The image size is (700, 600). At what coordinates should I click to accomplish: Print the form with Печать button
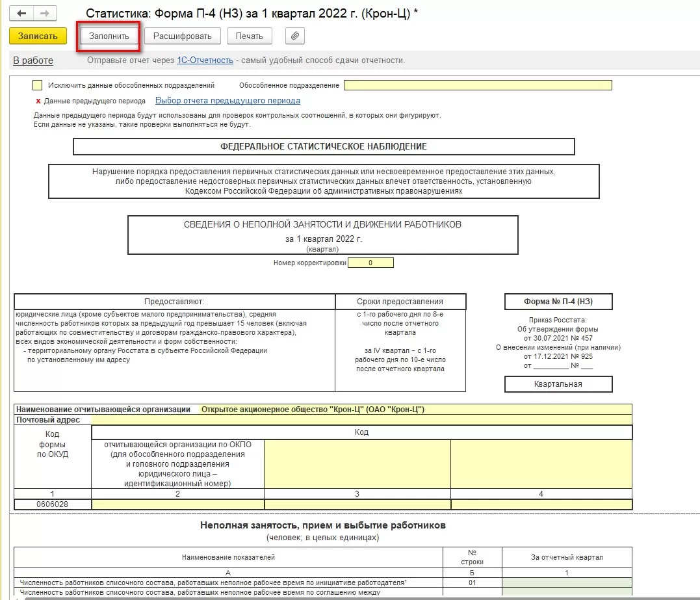tap(249, 36)
